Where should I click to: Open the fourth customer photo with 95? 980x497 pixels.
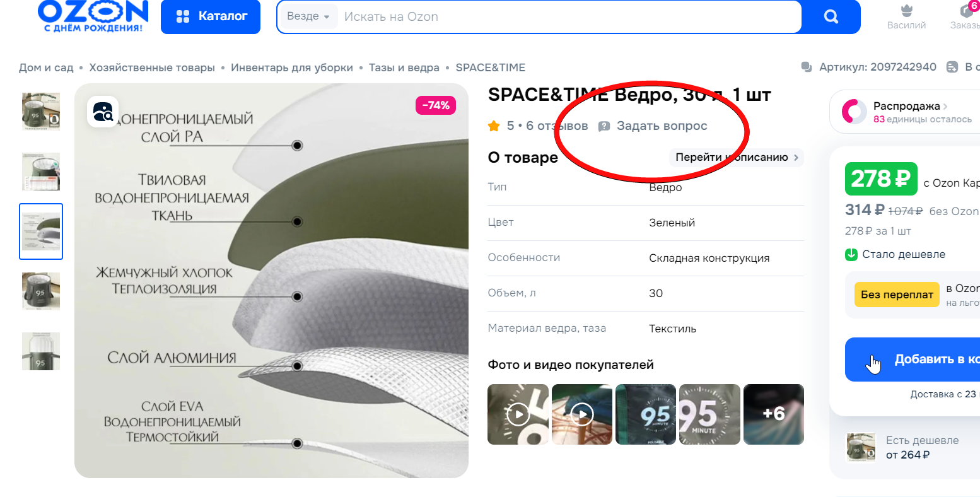[x=709, y=414]
